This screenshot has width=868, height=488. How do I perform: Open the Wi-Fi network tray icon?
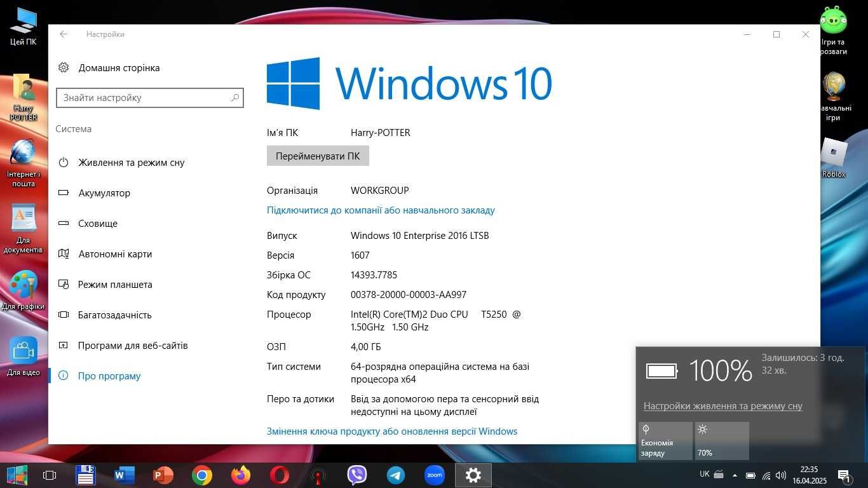pos(766,475)
